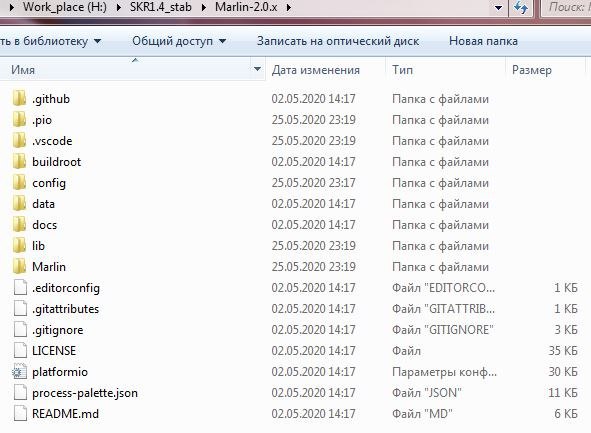
Task: Select the process-palette.json file name
Action: [85, 393]
